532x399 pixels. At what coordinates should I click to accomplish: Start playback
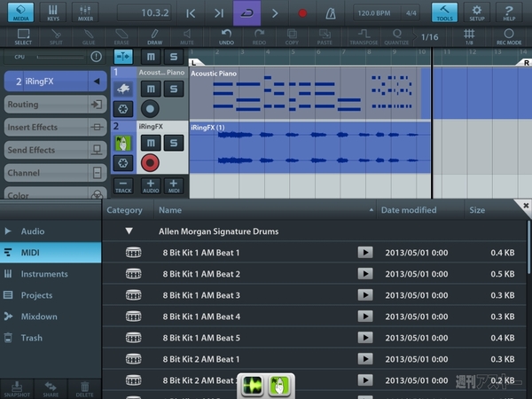275,13
